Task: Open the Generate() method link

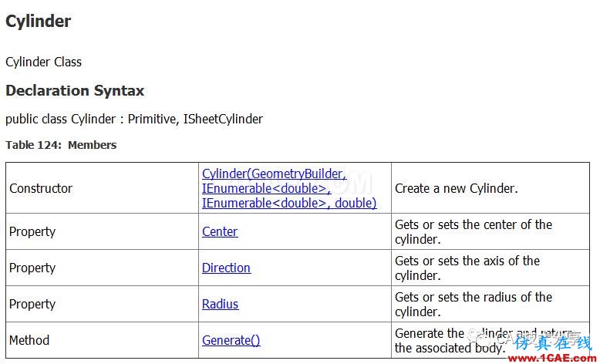Action: click(231, 340)
